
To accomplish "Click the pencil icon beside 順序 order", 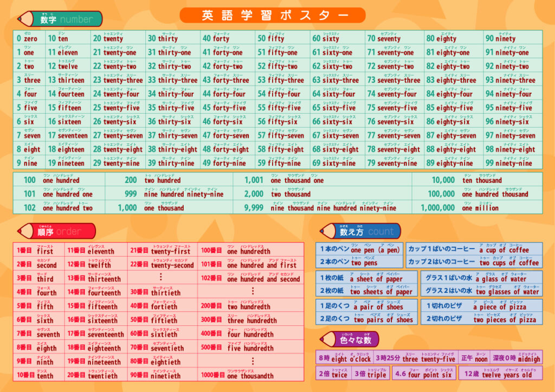I will [x=25, y=231].
